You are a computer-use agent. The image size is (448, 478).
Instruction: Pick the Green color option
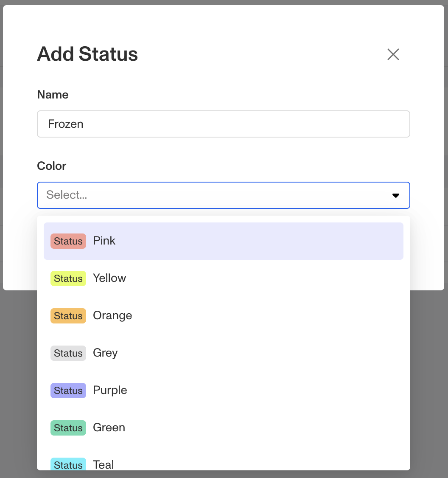coord(223,428)
